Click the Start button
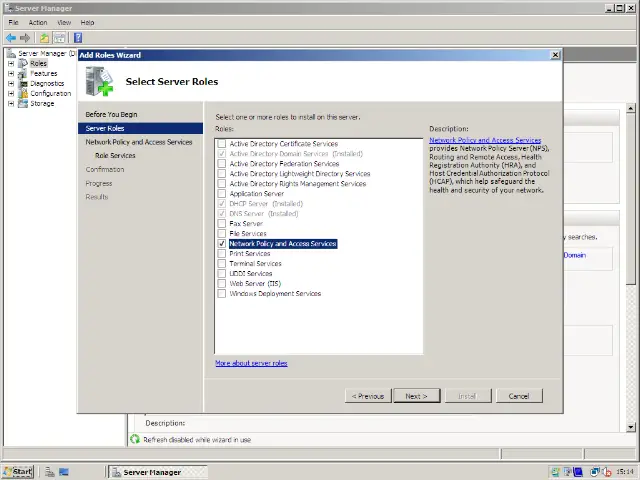 tap(18, 472)
